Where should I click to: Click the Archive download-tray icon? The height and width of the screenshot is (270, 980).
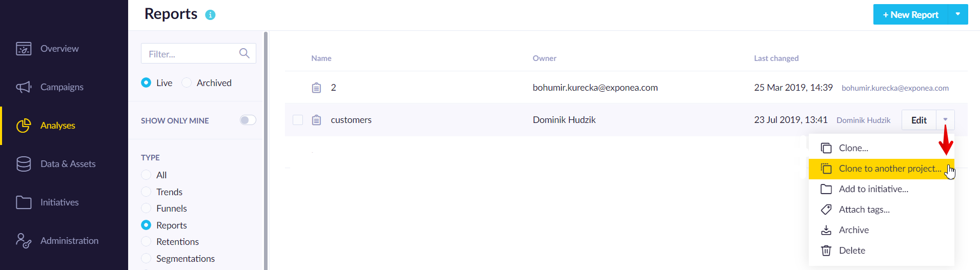(x=826, y=230)
